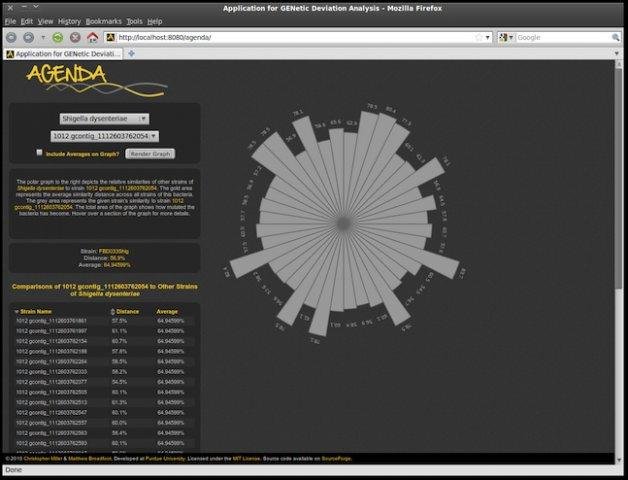Open the Purdue University footer link
628x480 pixels.
165,458
